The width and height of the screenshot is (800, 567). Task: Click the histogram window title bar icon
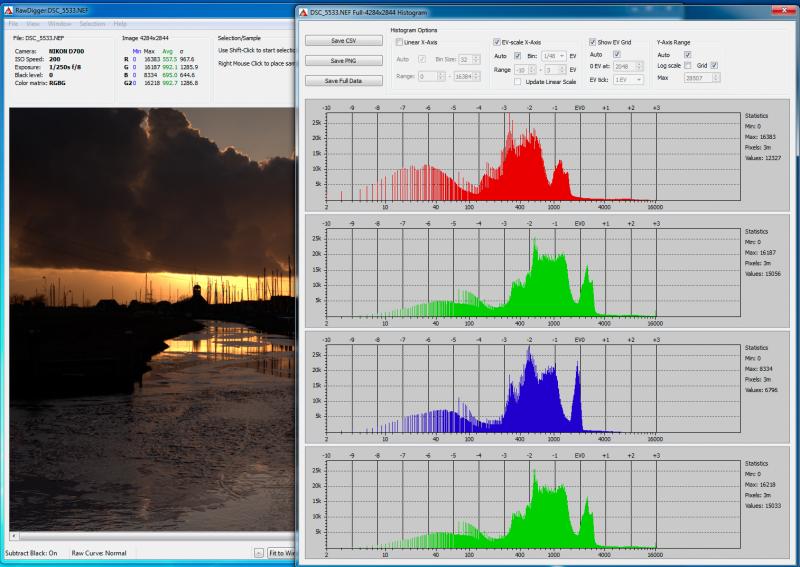(304, 12)
